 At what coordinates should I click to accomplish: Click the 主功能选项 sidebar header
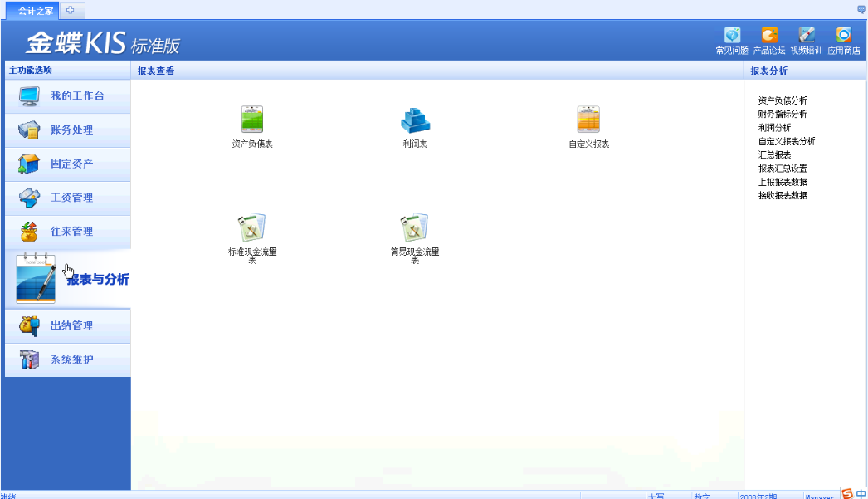(x=31, y=70)
